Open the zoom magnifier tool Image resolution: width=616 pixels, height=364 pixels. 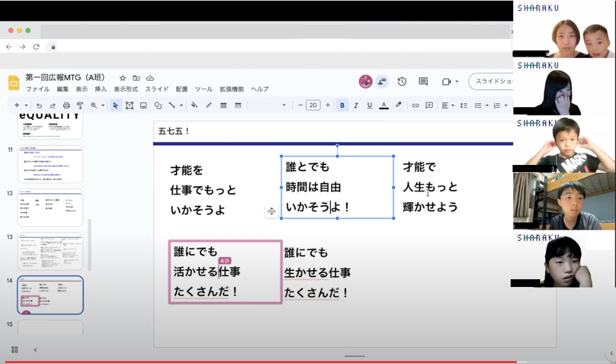pyautogui.click(x=94, y=105)
